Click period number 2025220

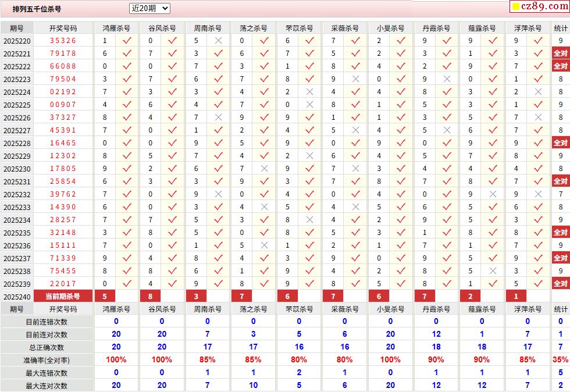point(17,41)
